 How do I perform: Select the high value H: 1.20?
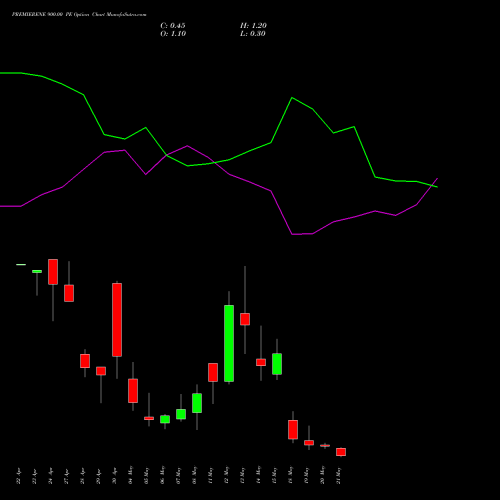click(253, 26)
